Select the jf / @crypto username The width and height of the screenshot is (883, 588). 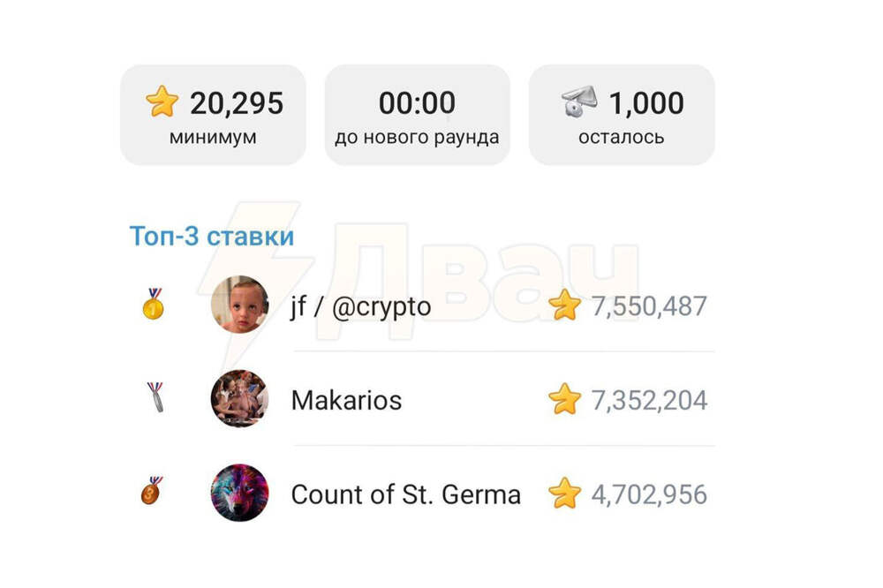(361, 306)
